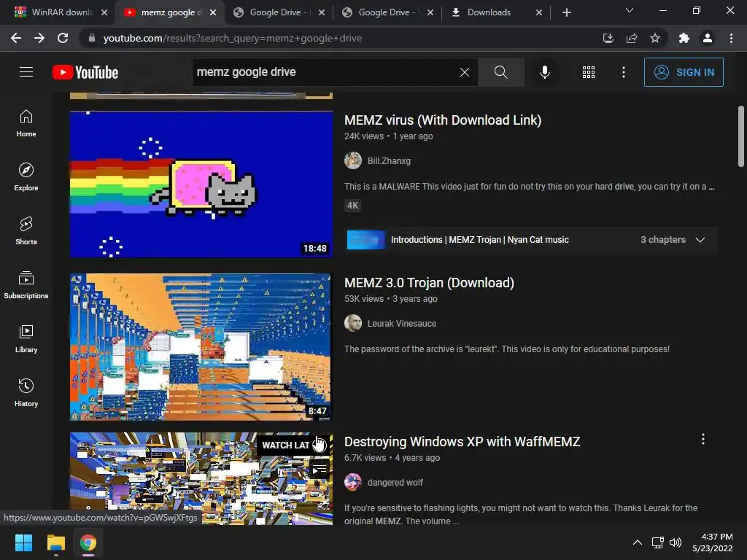This screenshot has width=747, height=560.
Task: Show hidden system tray icons
Action: click(x=637, y=542)
